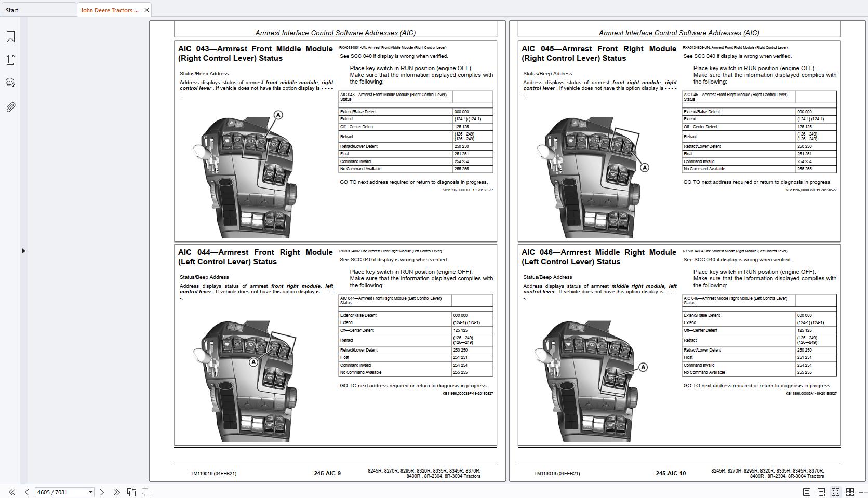The image size is (868, 498).
Task: Switch to continuous page view mode
Action: (x=821, y=492)
